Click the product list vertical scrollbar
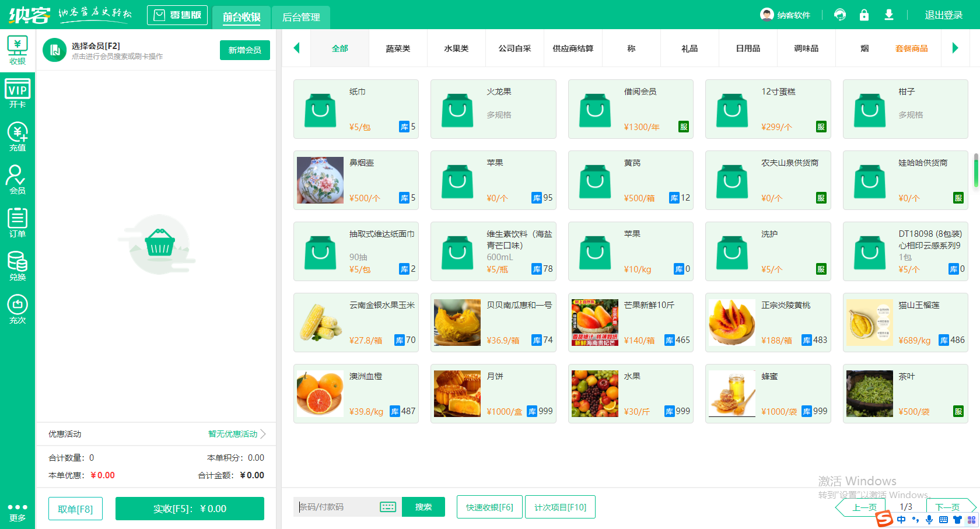Image resolution: width=980 pixels, height=529 pixels. click(x=976, y=170)
